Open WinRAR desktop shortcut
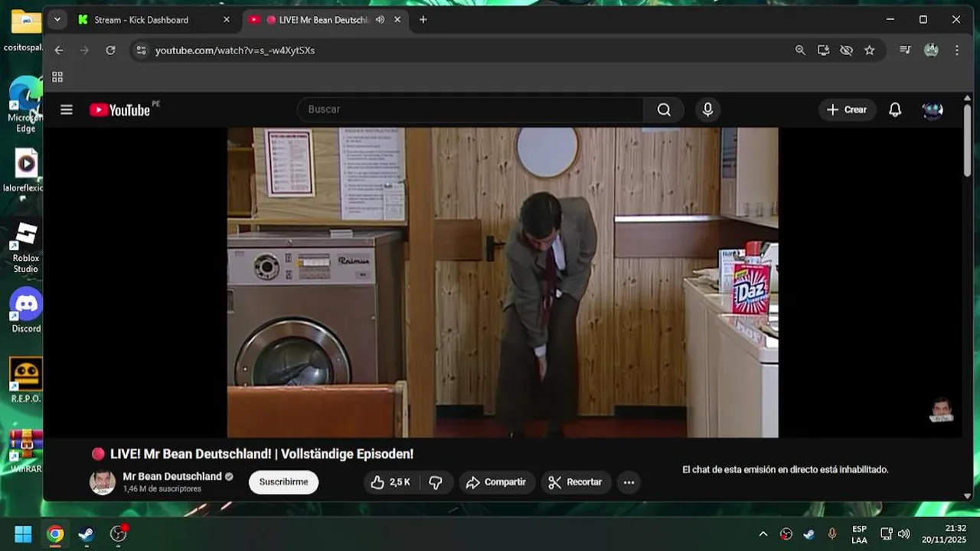 [26, 452]
